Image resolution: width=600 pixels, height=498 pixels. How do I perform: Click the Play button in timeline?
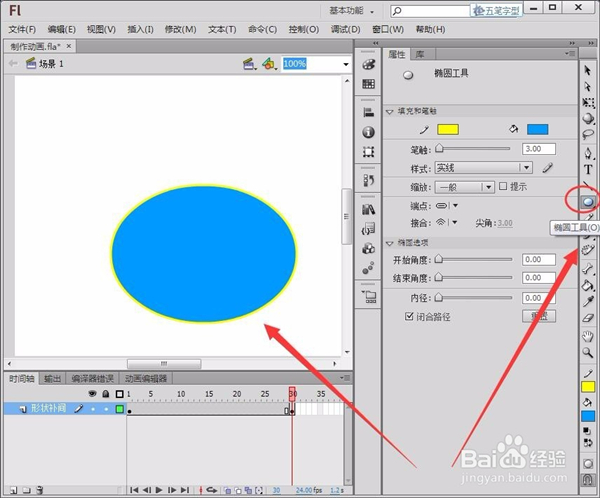(x=159, y=490)
